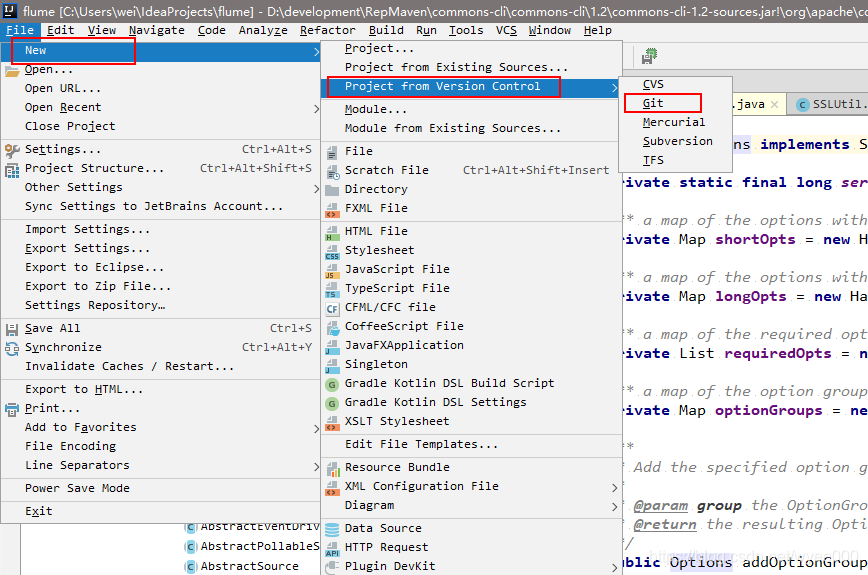868x575 pixels.
Task: Expand the Add to Favorites submenu arrow
Action: (x=316, y=428)
